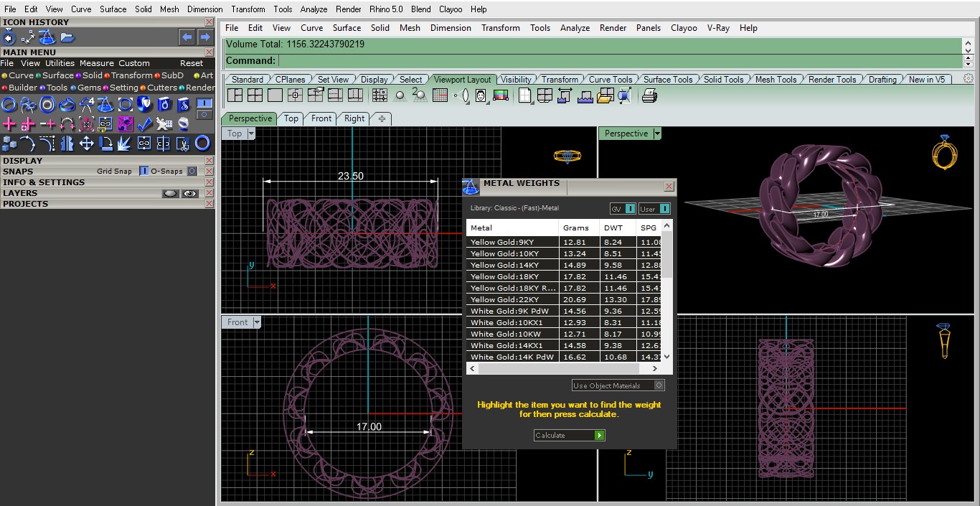Viewport: 980px width, 506px height.
Task: Click the color spectrum toolbar icon
Action: (501, 95)
